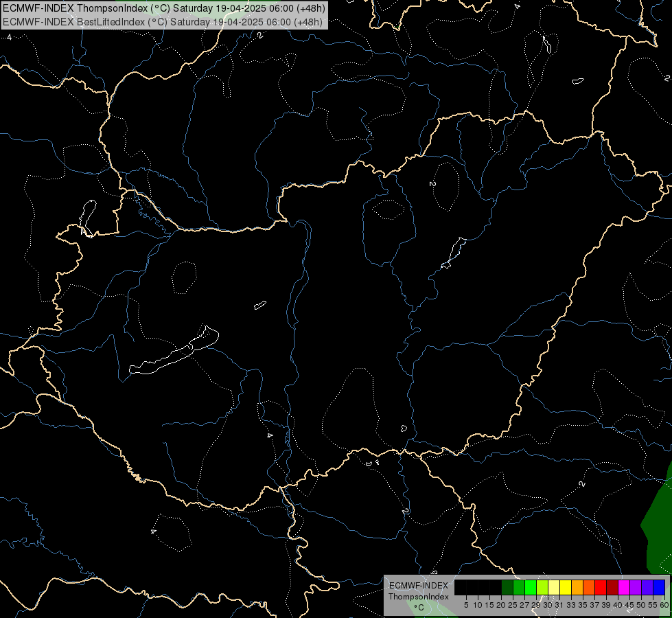672x618 pixels.
Task: Pick the violet 50–55 legend swatch
Action: (x=647, y=587)
